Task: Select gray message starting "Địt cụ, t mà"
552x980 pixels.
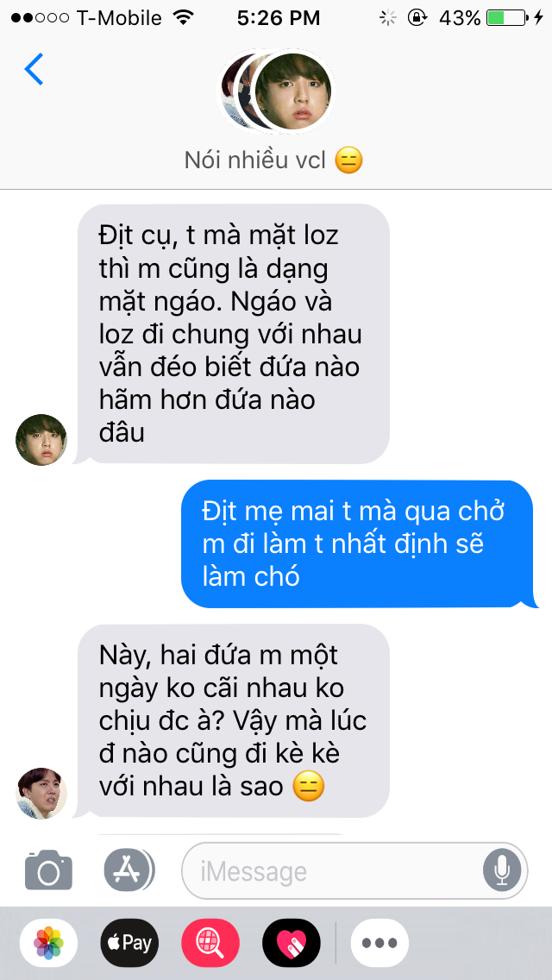Action: (x=232, y=334)
